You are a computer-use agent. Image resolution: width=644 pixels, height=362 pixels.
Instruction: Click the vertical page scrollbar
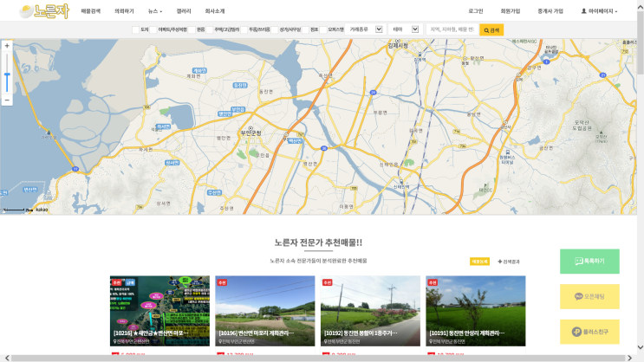[641, 43]
